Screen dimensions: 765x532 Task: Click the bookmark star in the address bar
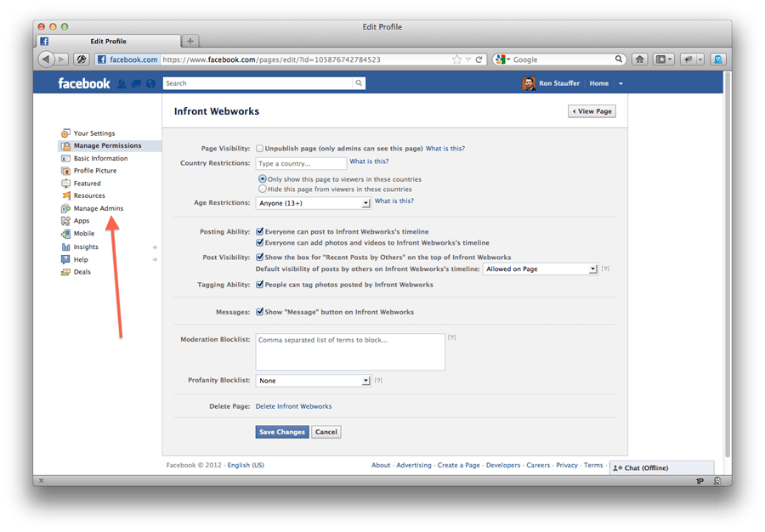456,59
